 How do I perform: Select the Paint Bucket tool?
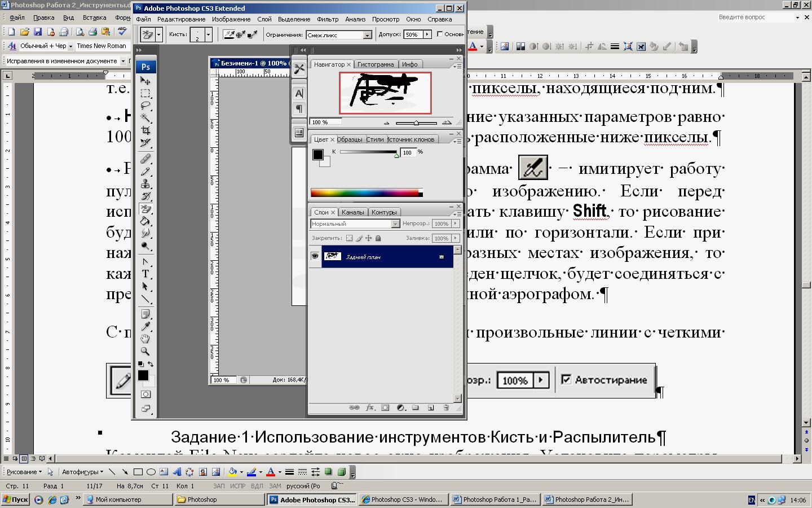pos(145,221)
